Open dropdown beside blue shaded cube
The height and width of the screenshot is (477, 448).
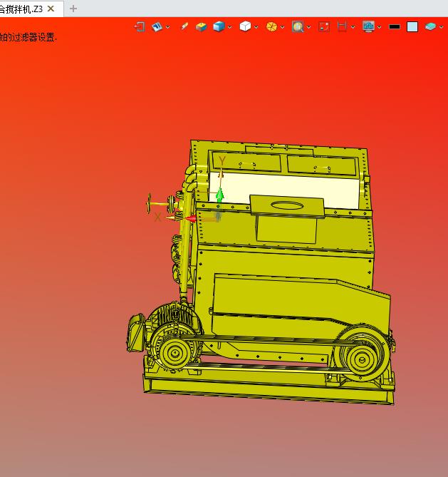tap(230, 27)
